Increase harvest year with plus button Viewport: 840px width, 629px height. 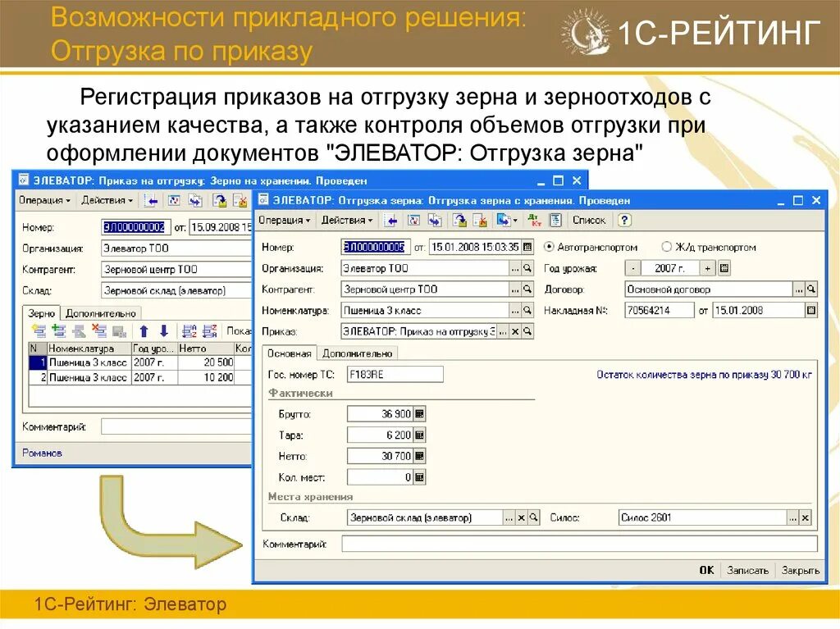[708, 268]
